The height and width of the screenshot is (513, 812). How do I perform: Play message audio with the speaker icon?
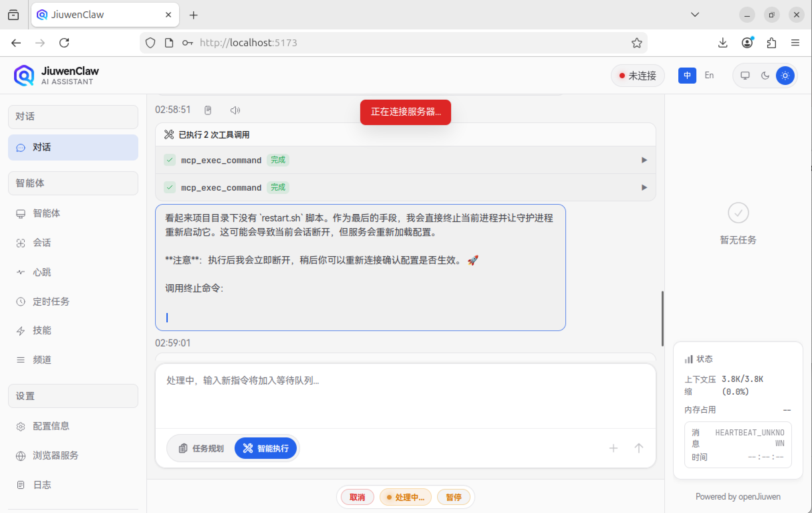pyautogui.click(x=235, y=110)
